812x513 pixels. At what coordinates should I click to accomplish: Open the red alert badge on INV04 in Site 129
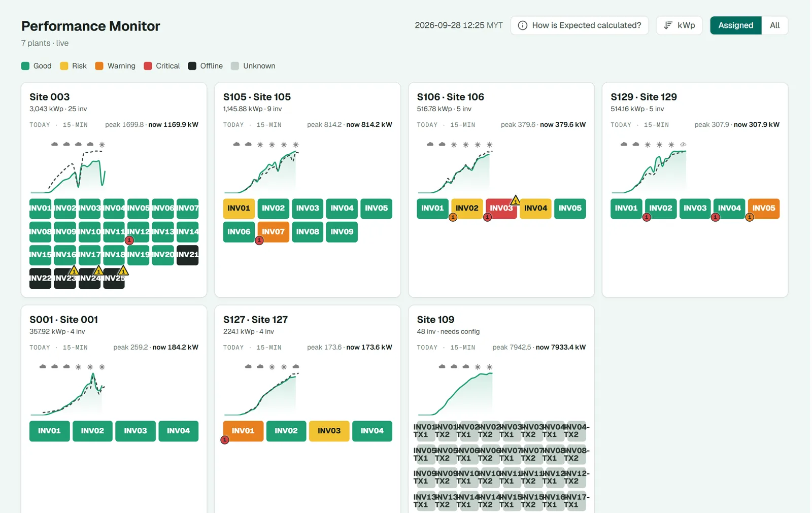tap(715, 217)
